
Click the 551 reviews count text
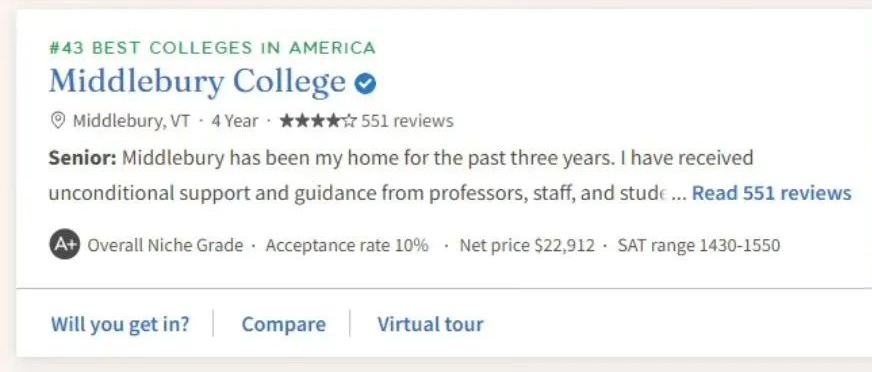point(407,121)
